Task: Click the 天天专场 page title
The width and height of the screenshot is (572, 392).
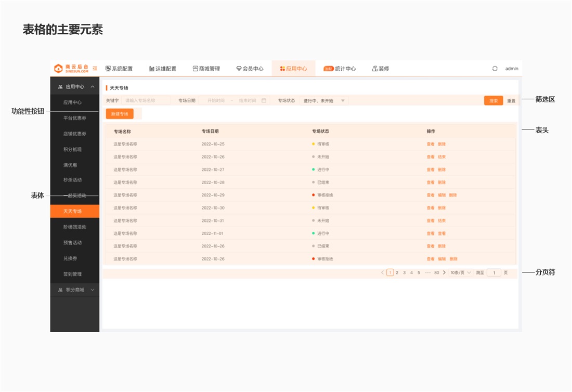Action: tap(119, 88)
